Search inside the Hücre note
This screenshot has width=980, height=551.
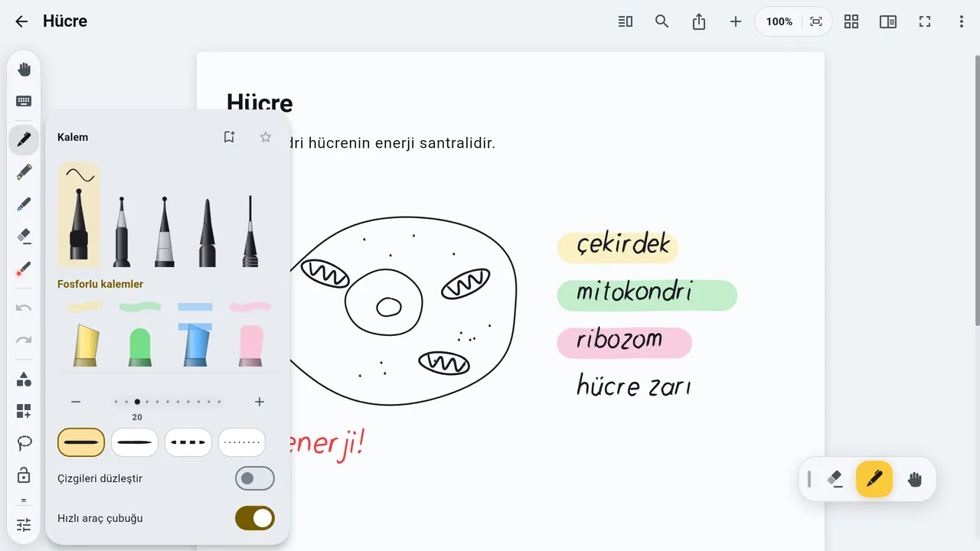coord(662,21)
